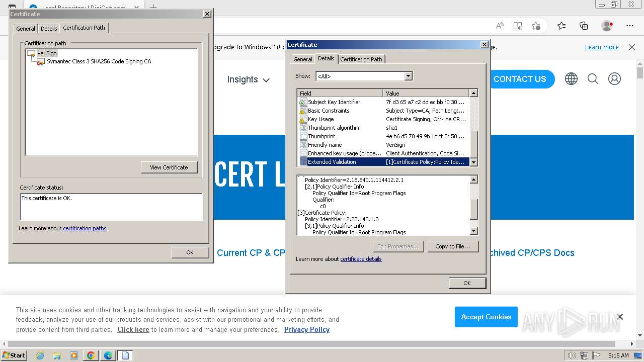
Task: Open the Privacy Policy link
Action: [x=307, y=330]
